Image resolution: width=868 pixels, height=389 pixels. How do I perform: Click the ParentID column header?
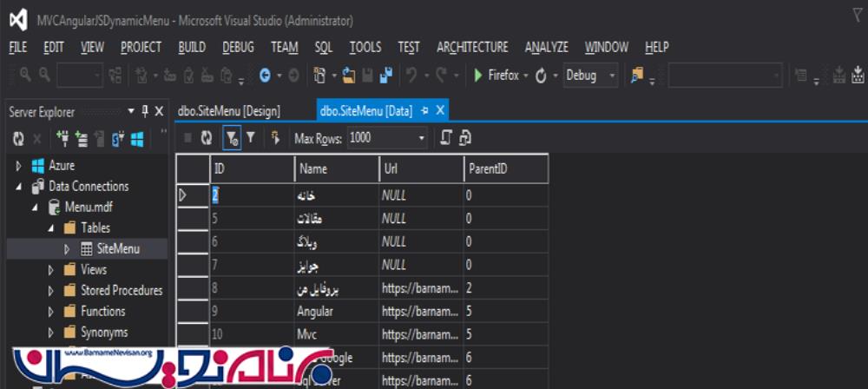[505, 168]
